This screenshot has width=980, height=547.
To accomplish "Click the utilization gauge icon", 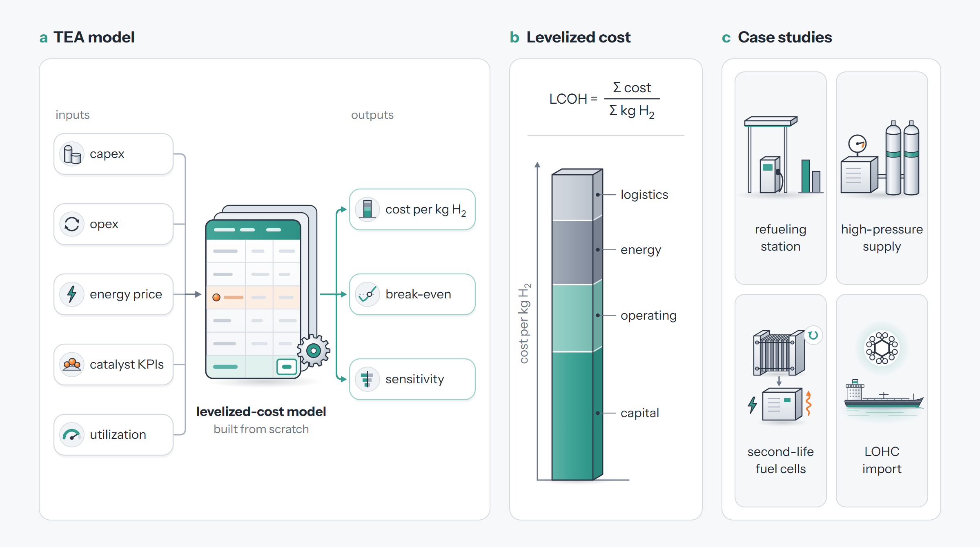I will click(x=72, y=435).
